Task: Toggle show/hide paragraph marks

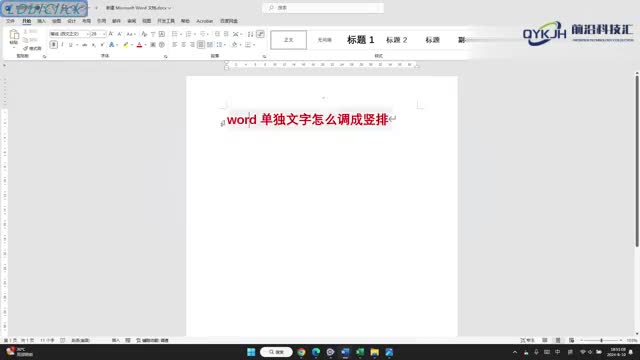Action: click(260, 34)
